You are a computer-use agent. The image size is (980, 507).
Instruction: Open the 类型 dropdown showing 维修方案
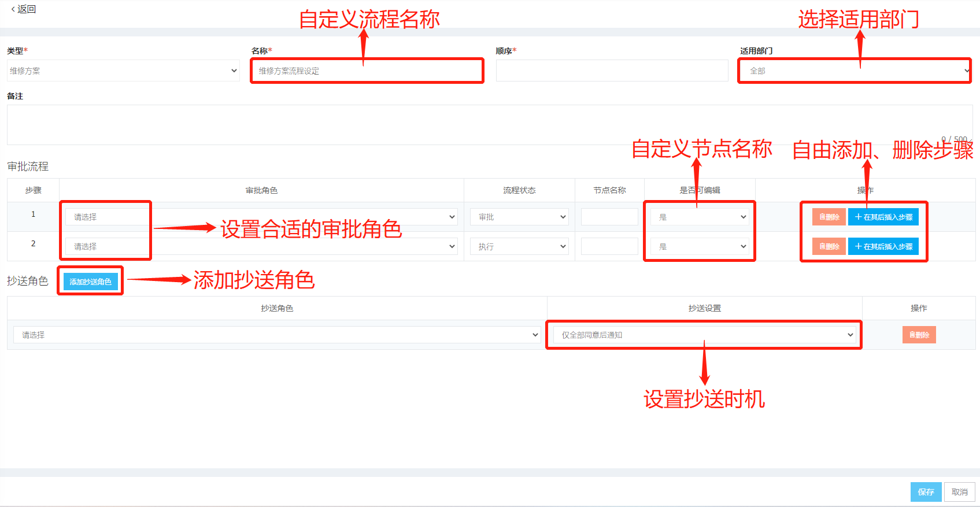coord(123,71)
